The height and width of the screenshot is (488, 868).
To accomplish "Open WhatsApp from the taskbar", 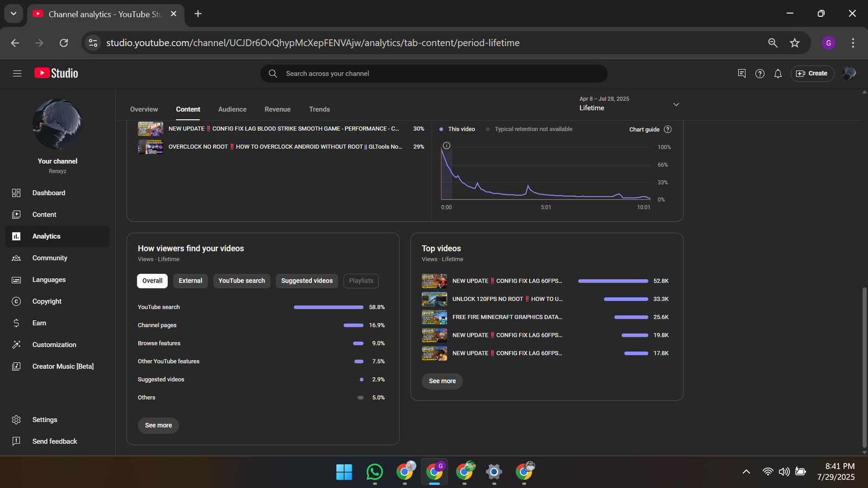I will click(374, 472).
